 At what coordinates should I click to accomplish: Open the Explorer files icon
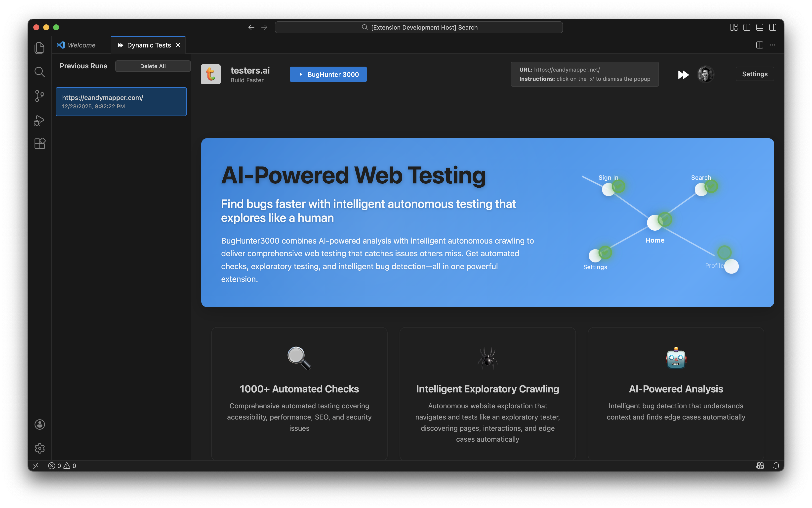[x=40, y=48]
